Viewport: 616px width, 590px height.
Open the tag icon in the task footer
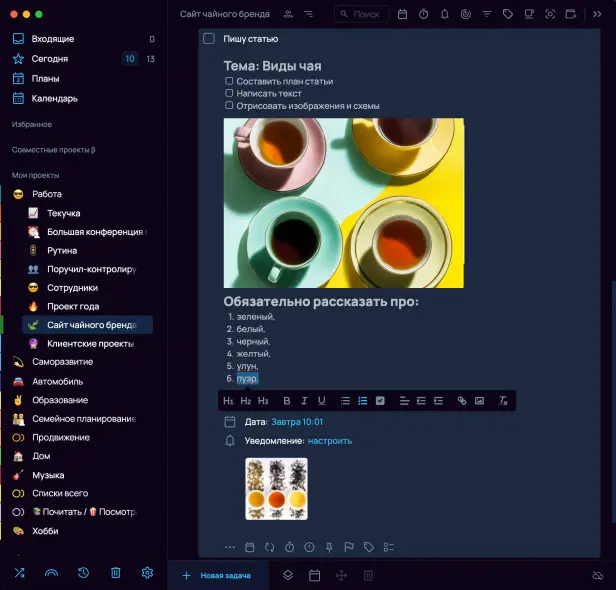[x=369, y=547]
